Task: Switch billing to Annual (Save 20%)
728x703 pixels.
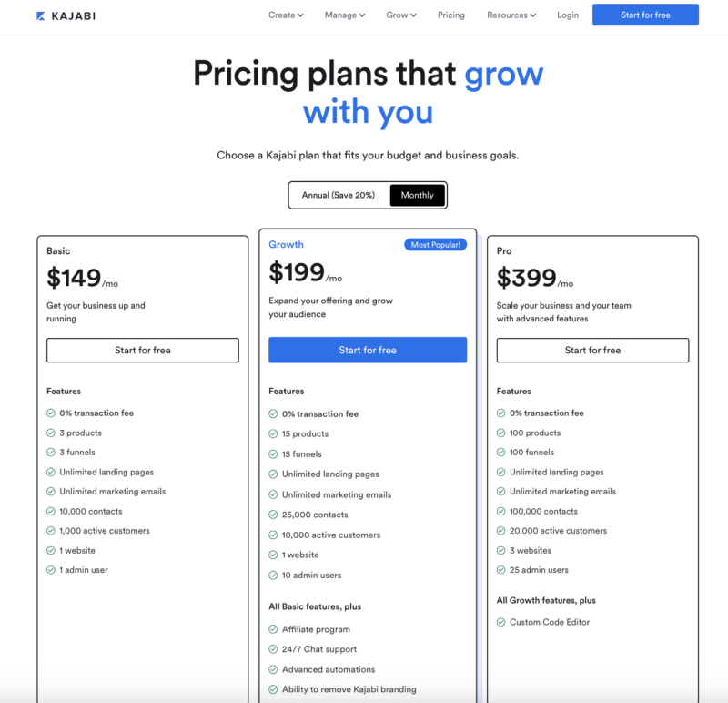Action: tap(339, 195)
